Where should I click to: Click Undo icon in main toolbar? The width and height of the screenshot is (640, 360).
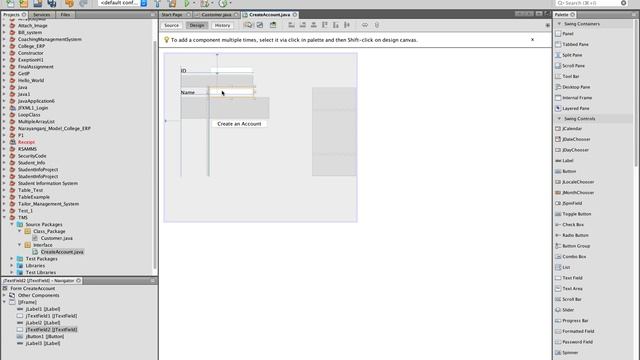[x=69, y=3]
